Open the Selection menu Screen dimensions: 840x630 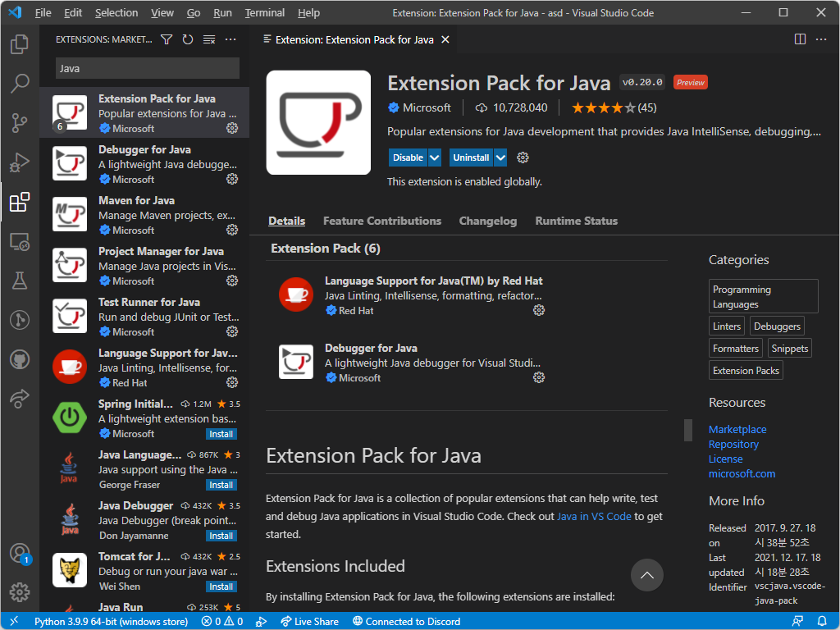click(116, 13)
